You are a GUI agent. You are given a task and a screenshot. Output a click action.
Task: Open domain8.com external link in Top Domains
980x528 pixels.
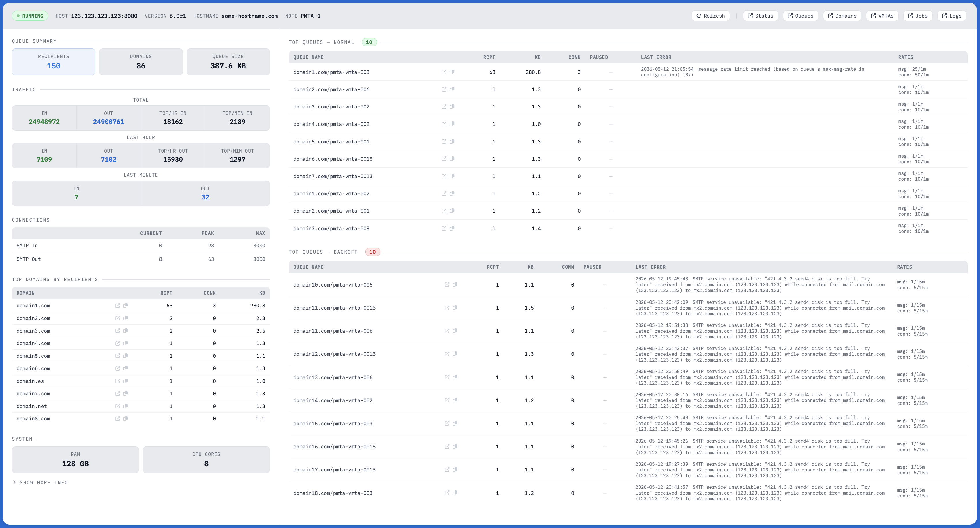pos(118,419)
